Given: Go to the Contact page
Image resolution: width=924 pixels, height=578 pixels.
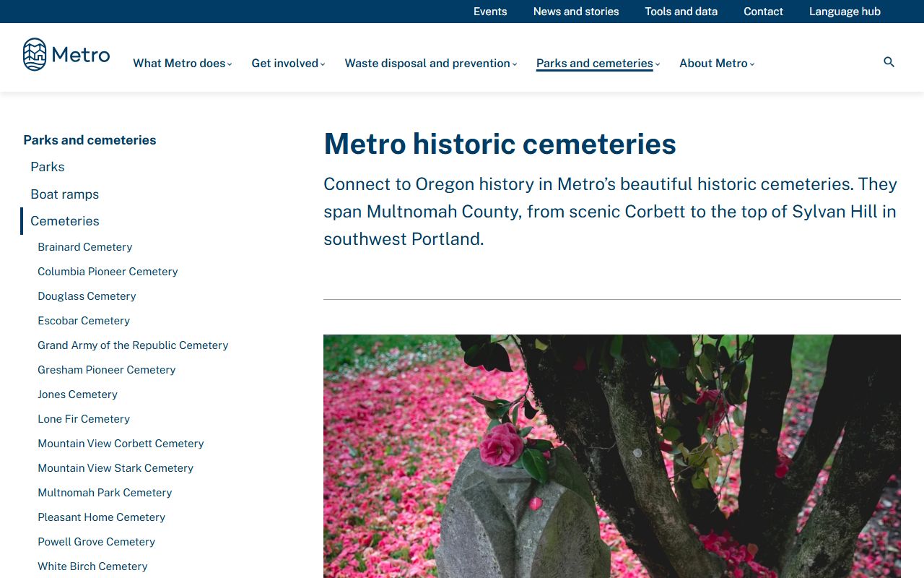Looking at the screenshot, I should 763,12.
